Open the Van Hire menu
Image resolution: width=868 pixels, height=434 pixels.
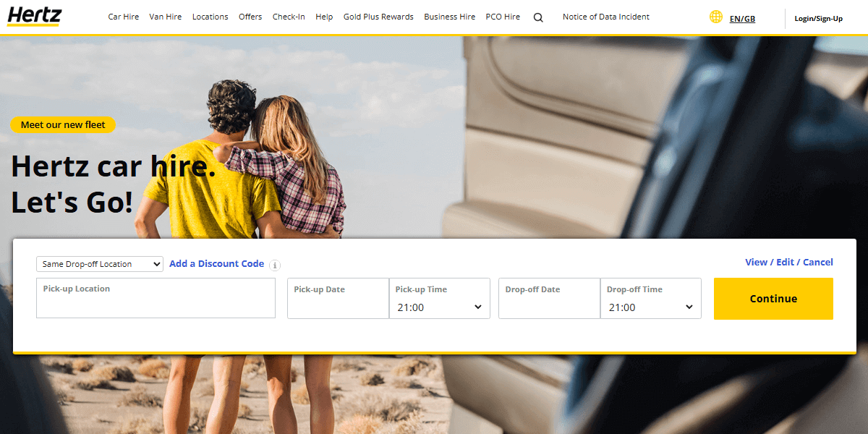pyautogui.click(x=166, y=17)
